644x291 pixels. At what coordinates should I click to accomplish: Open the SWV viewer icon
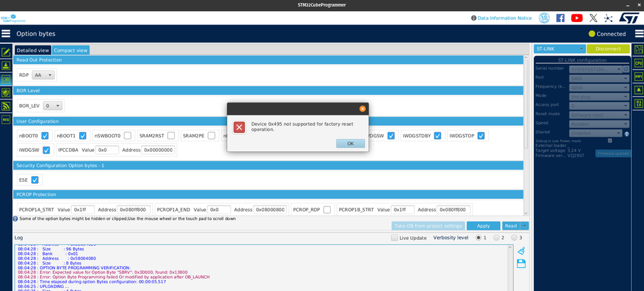click(639, 76)
